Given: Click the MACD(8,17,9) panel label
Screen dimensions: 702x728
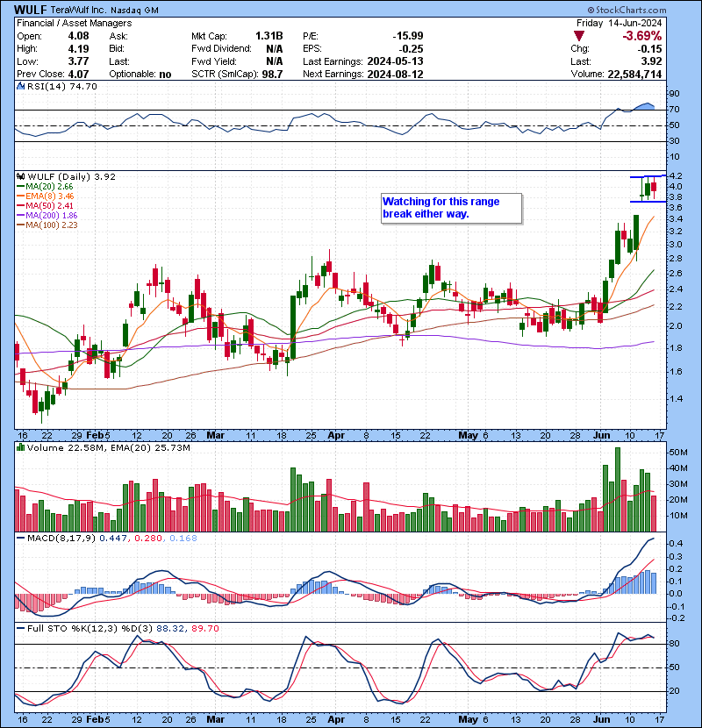Looking at the screenshot, I should tap(61, 539).
